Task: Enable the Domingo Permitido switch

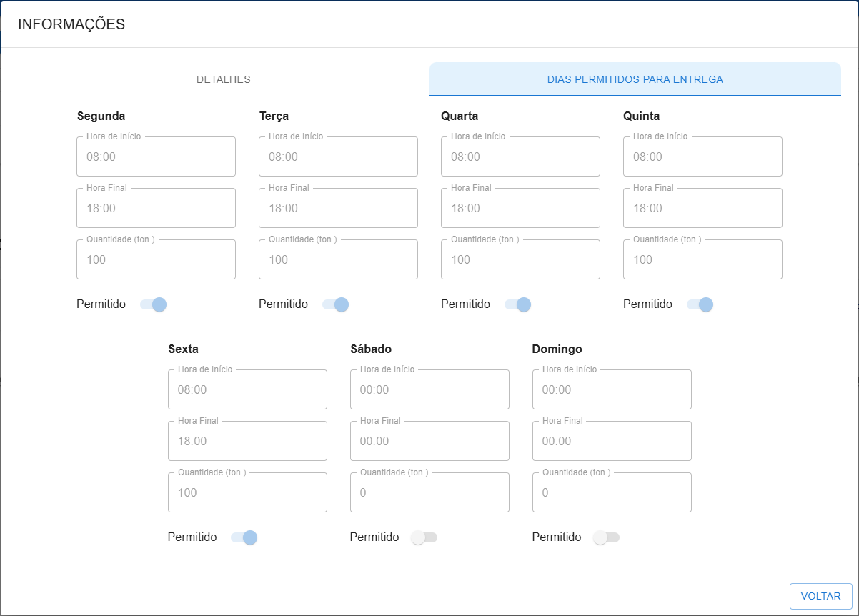Action: point(607,537)
